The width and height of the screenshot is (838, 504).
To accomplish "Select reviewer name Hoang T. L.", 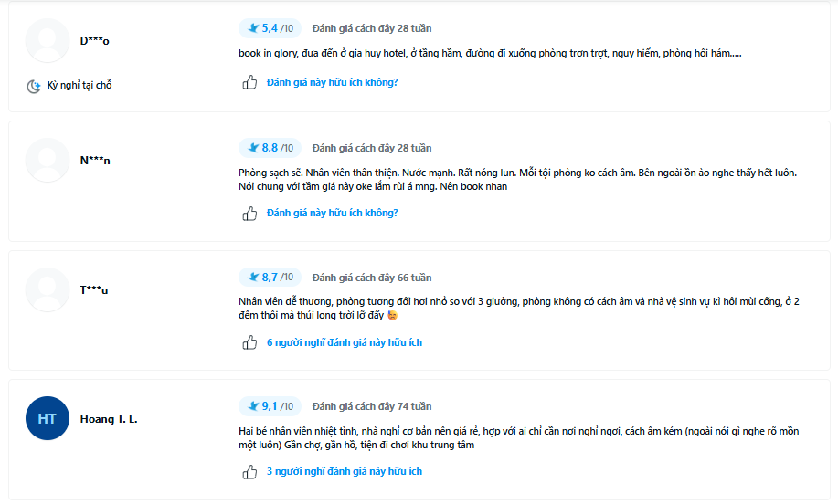I will [109, 419].
